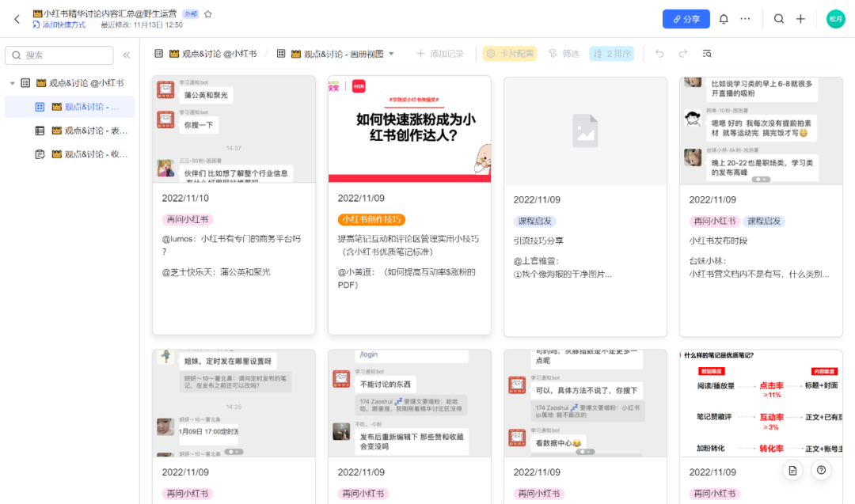Click the 台妹小林 text

pos(708,261)
